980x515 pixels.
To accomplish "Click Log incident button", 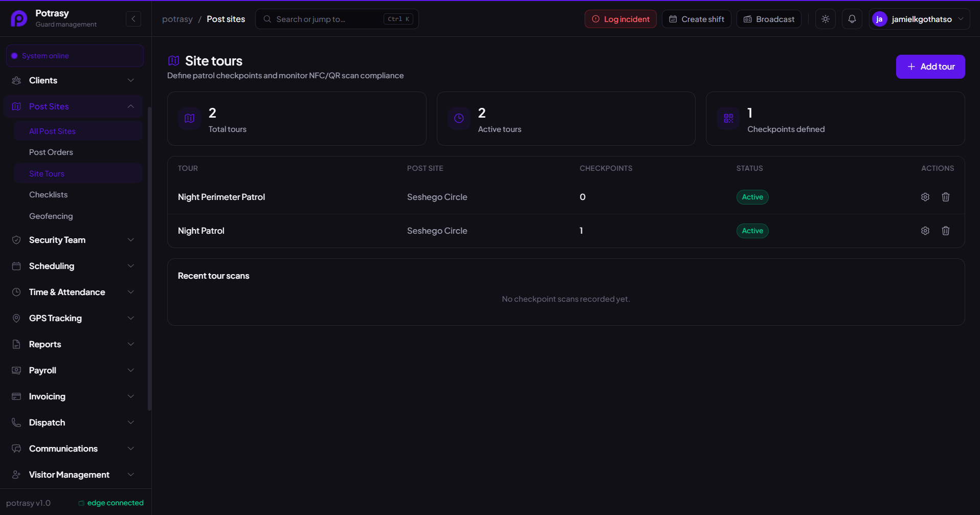I will (x=620, y=19).
